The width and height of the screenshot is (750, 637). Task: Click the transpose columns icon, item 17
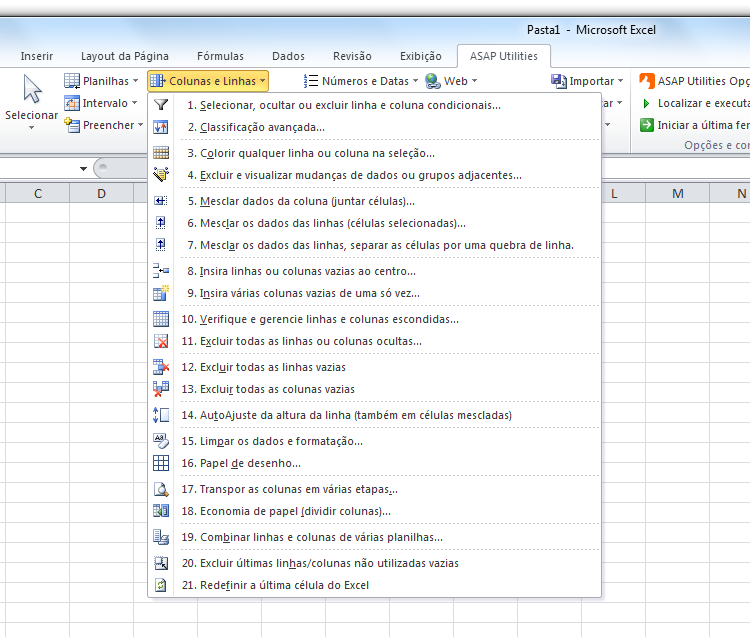pyautogui.click(x=161, y=489)
